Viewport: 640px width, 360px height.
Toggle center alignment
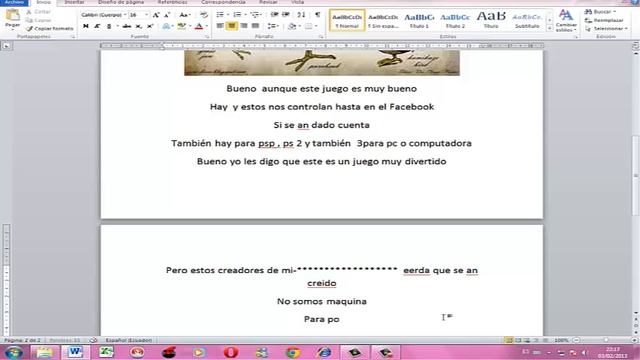pyautogui.click(x=231, y=26)
